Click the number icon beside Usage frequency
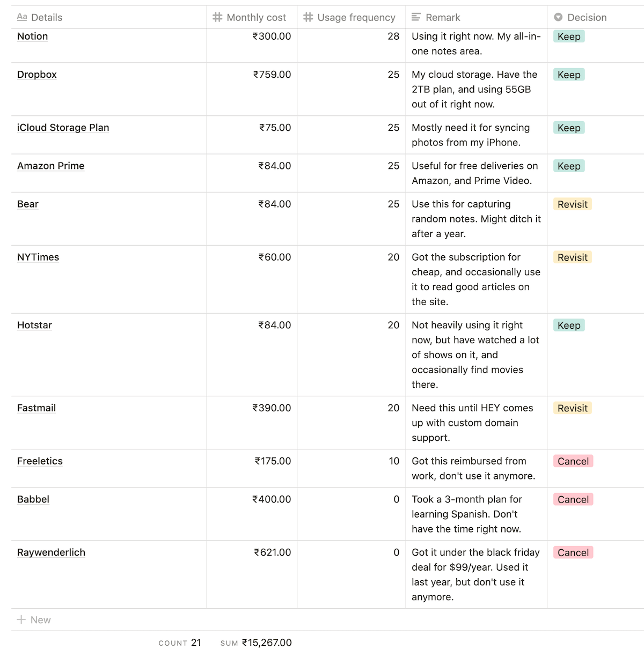Screen dimensions: 644x657 (308, 17)
